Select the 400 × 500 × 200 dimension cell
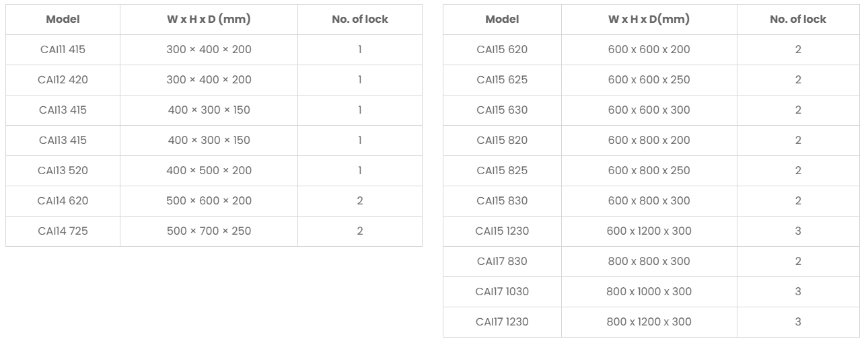This screenshot has width=868, height=345. [209, 171]
